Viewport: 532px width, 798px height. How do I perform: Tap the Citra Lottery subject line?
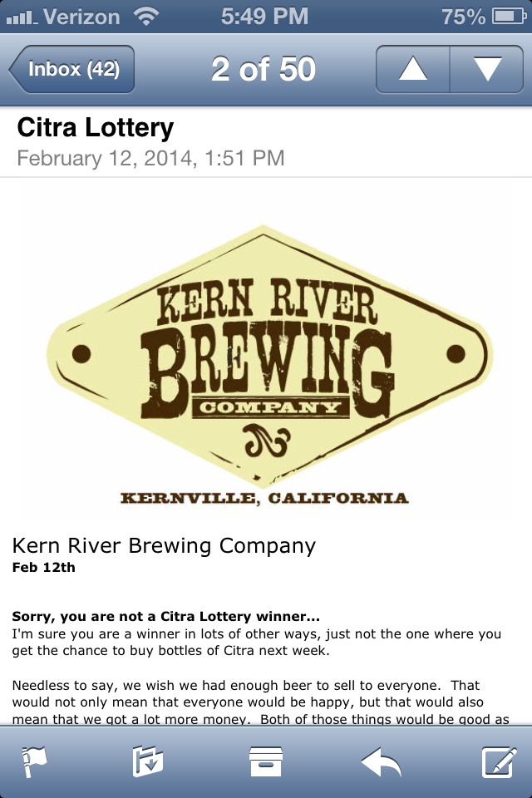tap(96, 128)
